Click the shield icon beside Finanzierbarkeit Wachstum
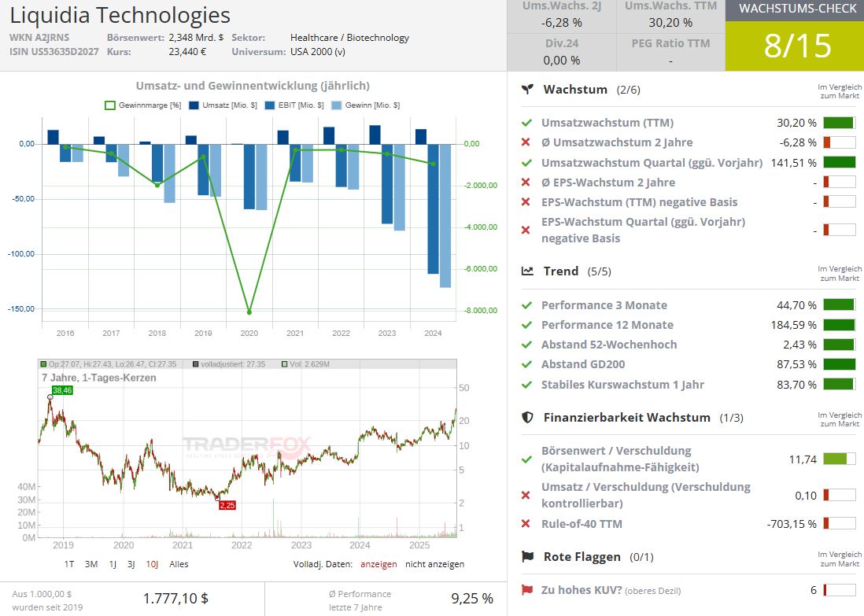 pyautogui.click(x=527, y=418)
